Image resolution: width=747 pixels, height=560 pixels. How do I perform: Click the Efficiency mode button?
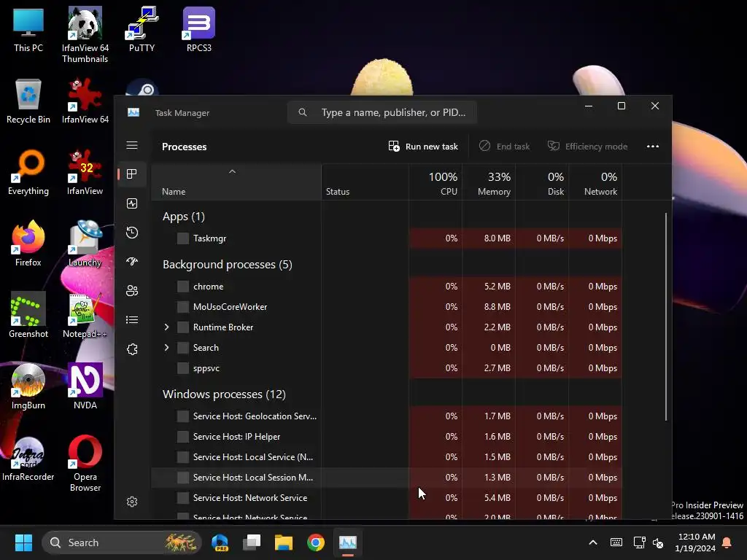point(587,146)
